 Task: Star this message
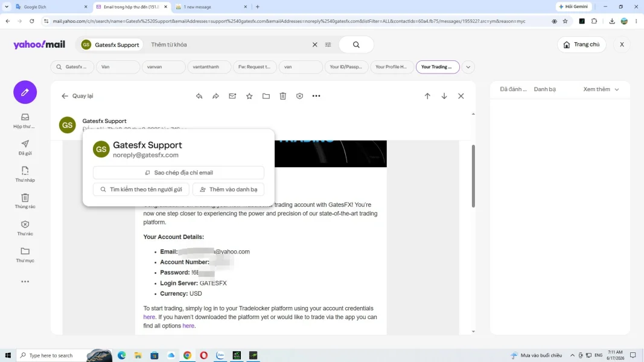[249, 96]
